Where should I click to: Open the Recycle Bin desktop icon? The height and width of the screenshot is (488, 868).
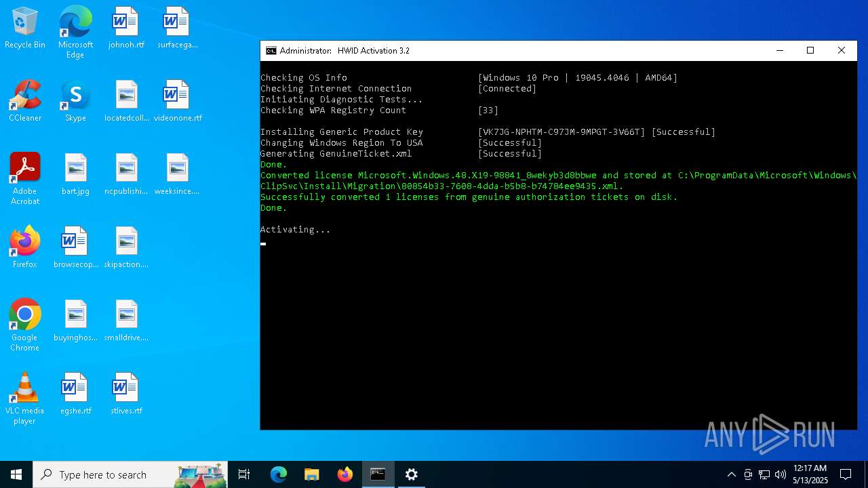[x=25, y=28]
